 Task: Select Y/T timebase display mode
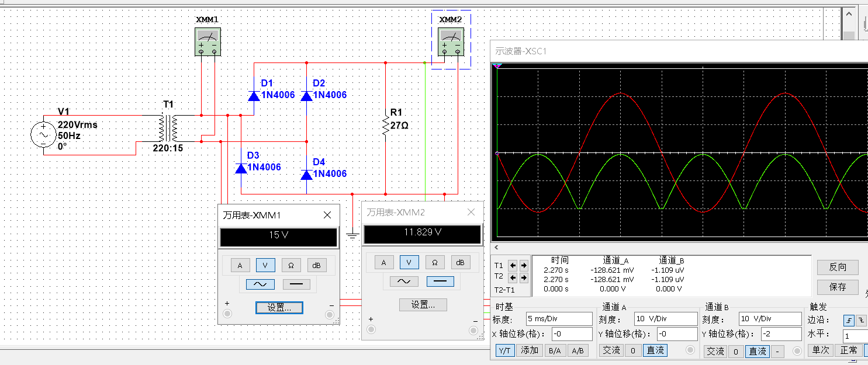click(x=505, y=350)
